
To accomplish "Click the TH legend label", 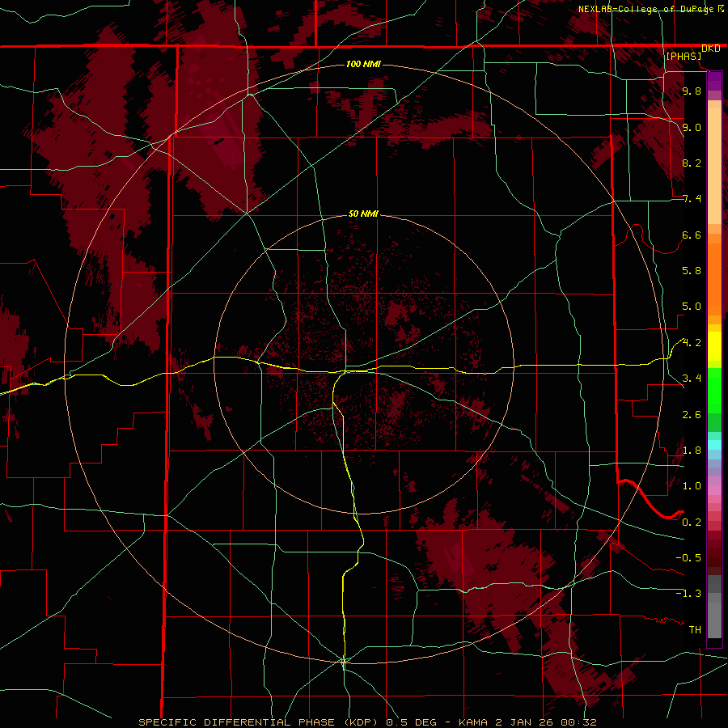I will coord(695,630).
